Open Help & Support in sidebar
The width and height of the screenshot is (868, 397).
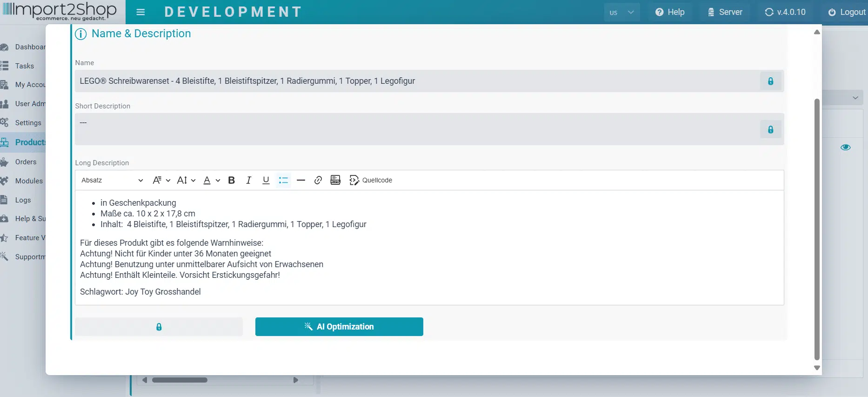coord(23,219)
